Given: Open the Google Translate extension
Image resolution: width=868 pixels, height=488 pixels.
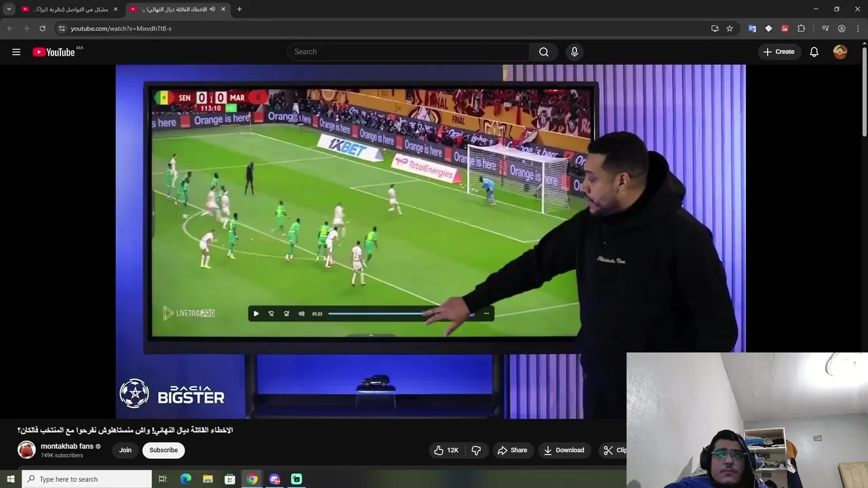Looking at the screenshot, I should (x=752, y=28).
